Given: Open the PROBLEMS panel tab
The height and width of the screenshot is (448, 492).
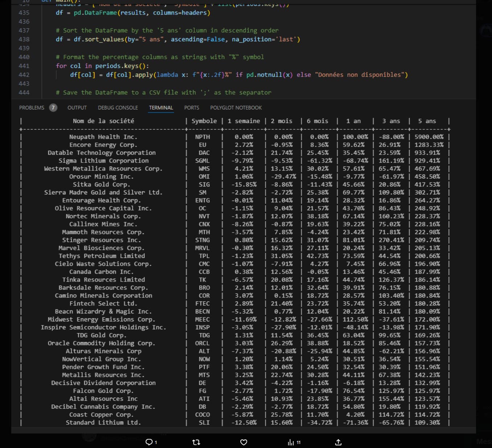Looking at the screenshot, I should click(x=32, y=108).
